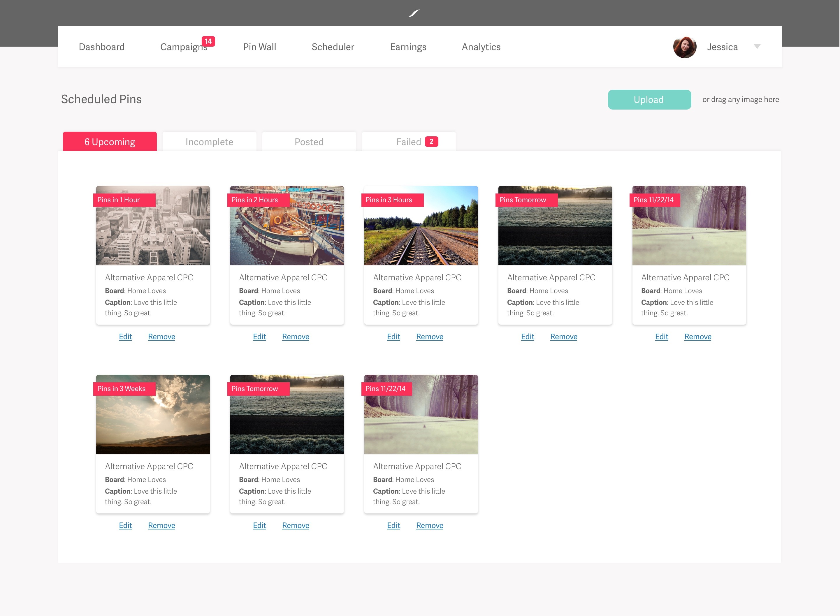This screenshot has width=840, height=616.
Task: Click the Failed tab's badge showing 2
Action: click(x=431, y=142)
